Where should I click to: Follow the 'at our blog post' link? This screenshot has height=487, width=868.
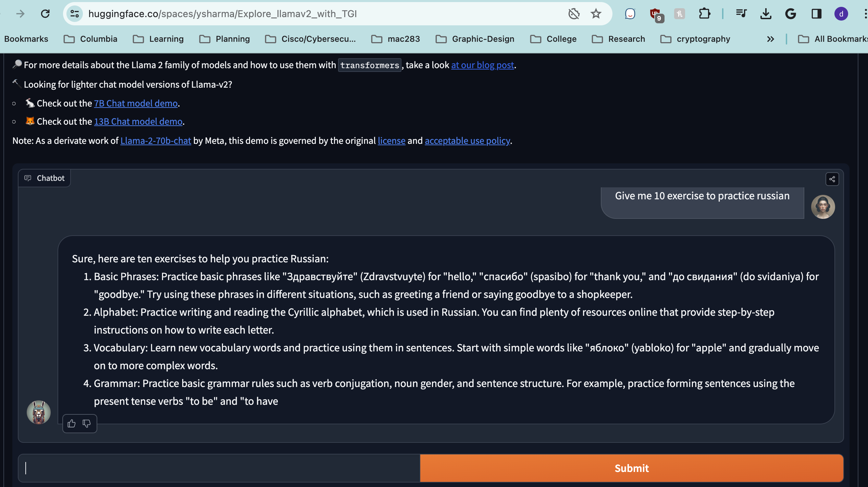[x=483, y=65]
